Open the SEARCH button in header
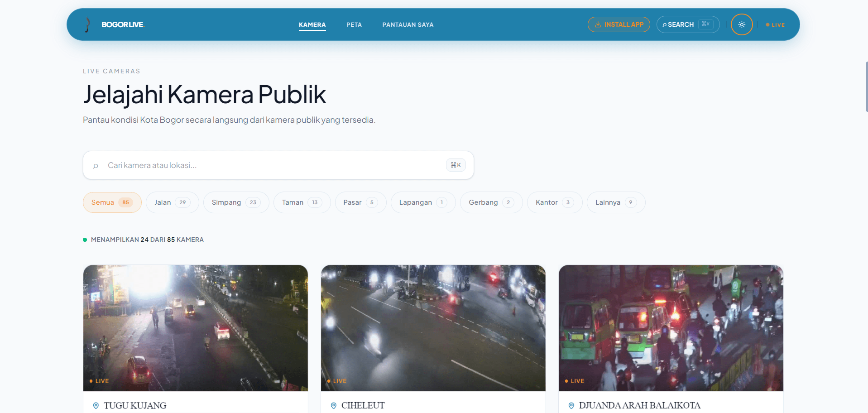 point(688,24)
